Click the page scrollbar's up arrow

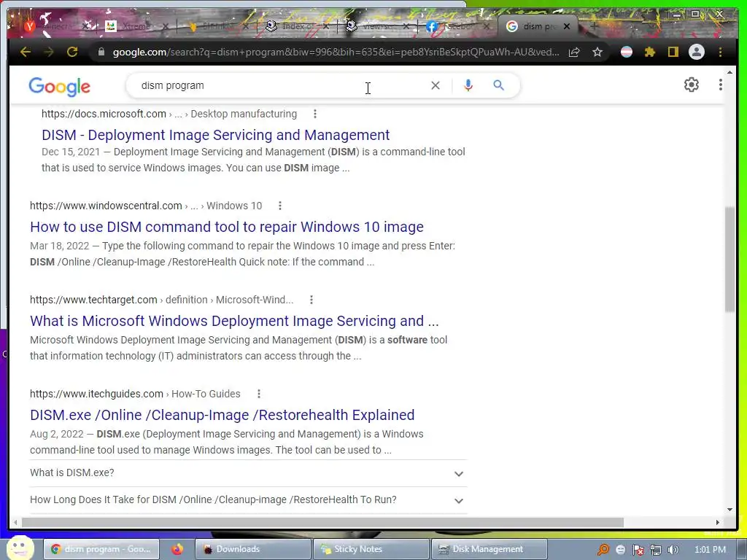click(729, 72)
